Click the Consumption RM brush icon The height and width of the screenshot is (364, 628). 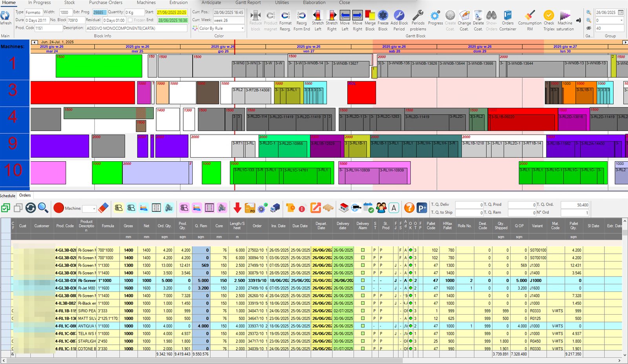click(x=529, y=16)
